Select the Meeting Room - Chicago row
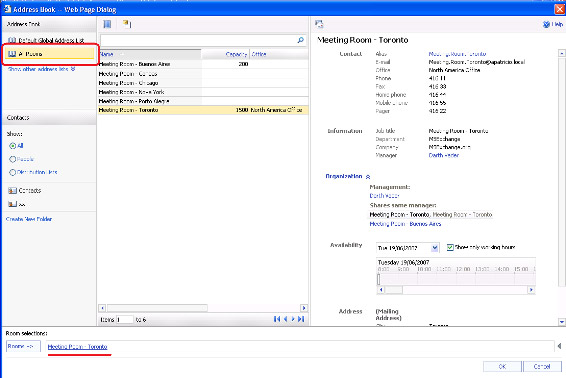Viewport: 566px width, 378px height. 203,83
